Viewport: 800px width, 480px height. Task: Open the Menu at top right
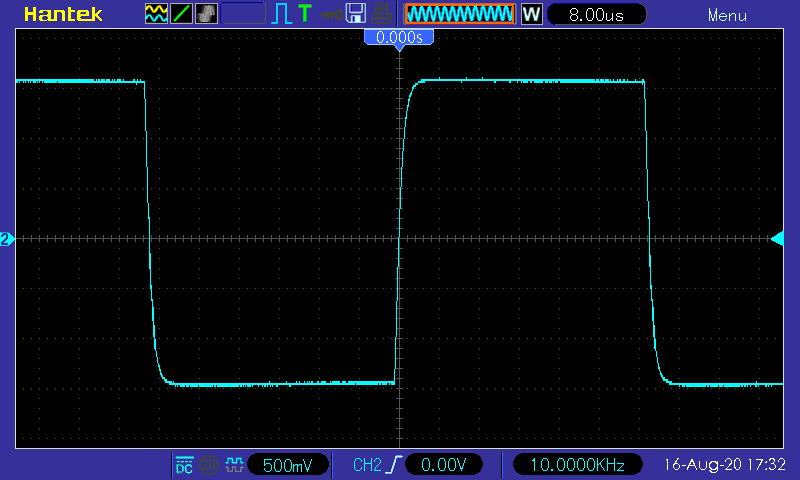[727, 15]
